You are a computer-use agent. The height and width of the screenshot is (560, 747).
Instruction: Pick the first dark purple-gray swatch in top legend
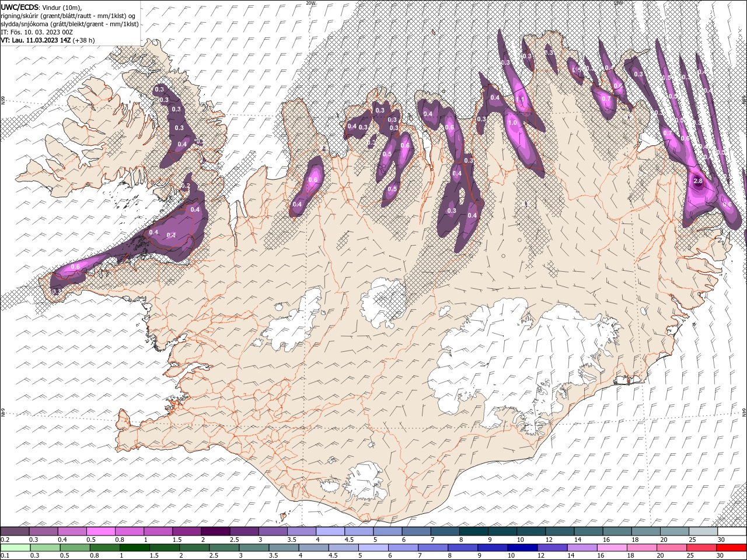pyautogui.click(x=15, y=531)
